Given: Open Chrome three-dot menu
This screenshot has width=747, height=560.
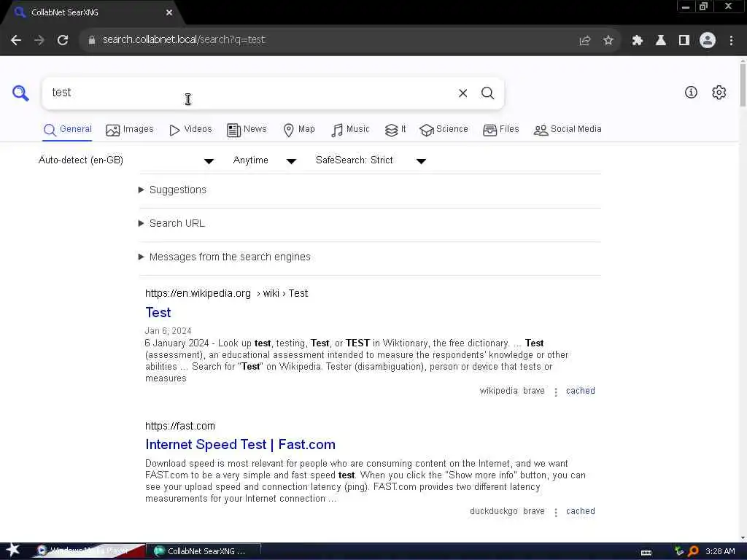Looking at the screenshot, I should [x=731, y=41].
